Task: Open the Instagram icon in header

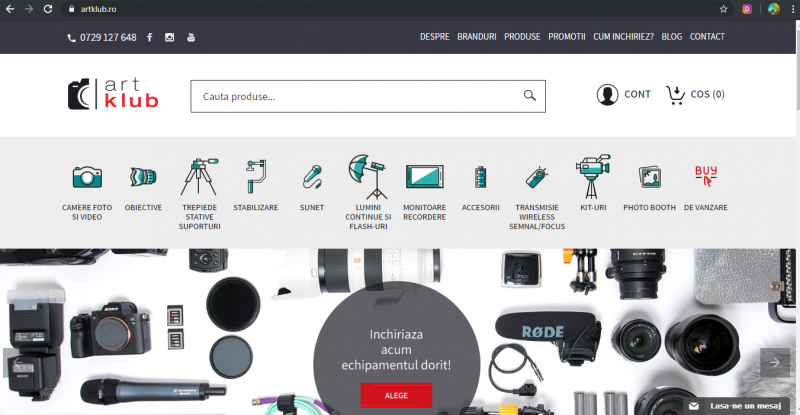Action: (169, 37)
